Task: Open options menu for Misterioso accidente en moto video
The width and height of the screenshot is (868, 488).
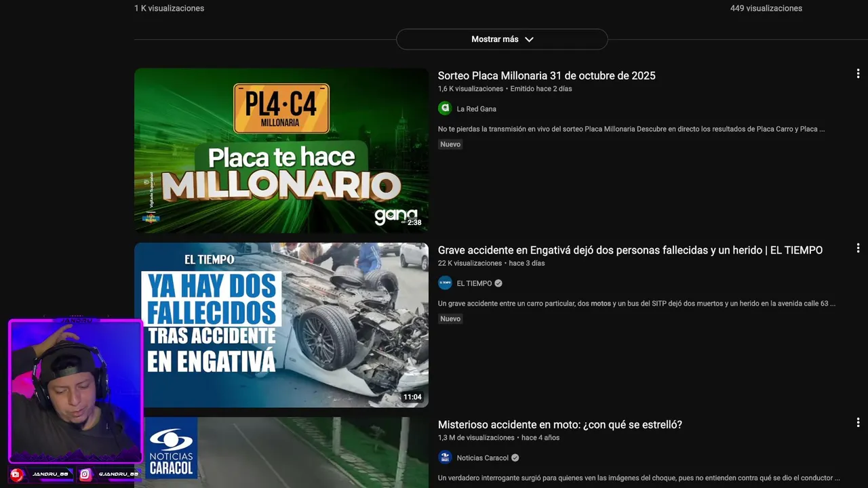Action: tap(858, 422)
